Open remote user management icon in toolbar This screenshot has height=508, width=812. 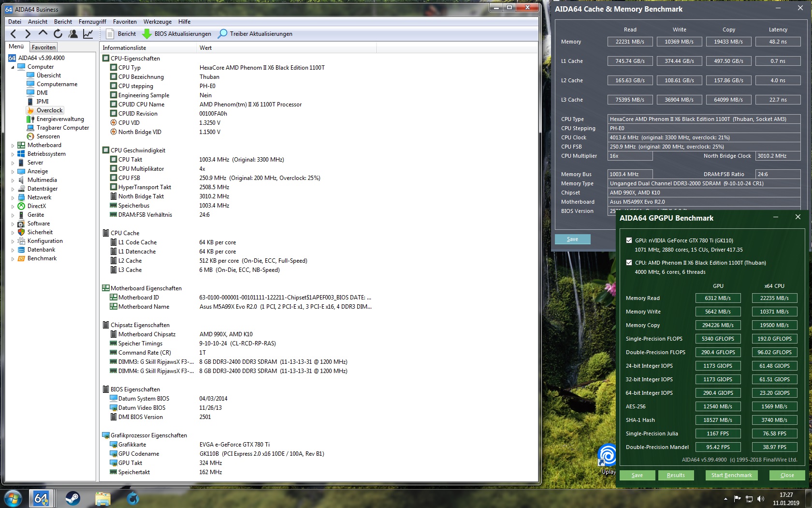(x=73, y=34)
